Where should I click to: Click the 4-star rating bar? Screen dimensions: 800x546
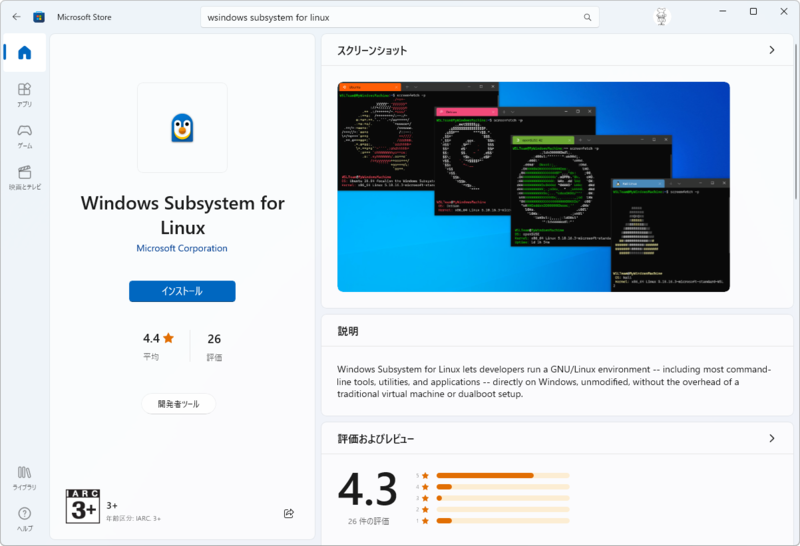[503, 487]
